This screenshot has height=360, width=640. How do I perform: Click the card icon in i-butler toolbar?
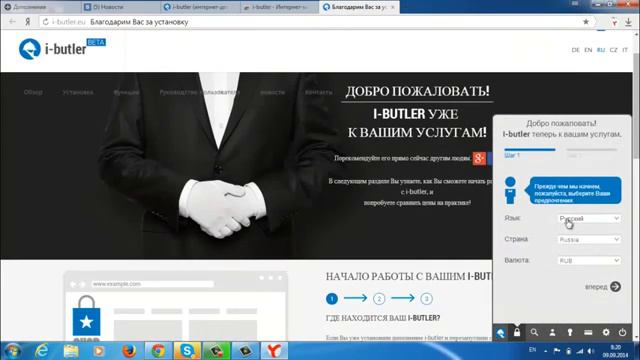pyautogui.click(x=588, y=333)
